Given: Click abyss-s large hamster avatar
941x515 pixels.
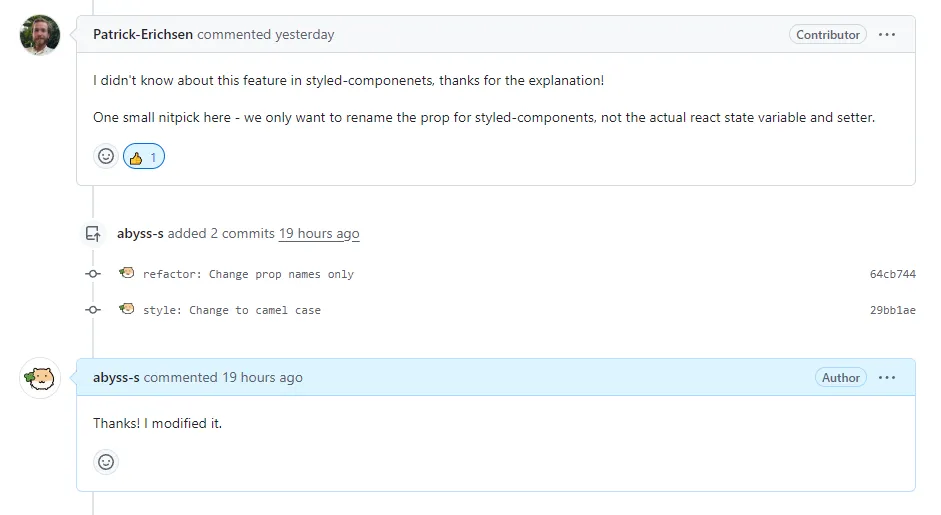Looking at the screenshot, I should (40, 378).
